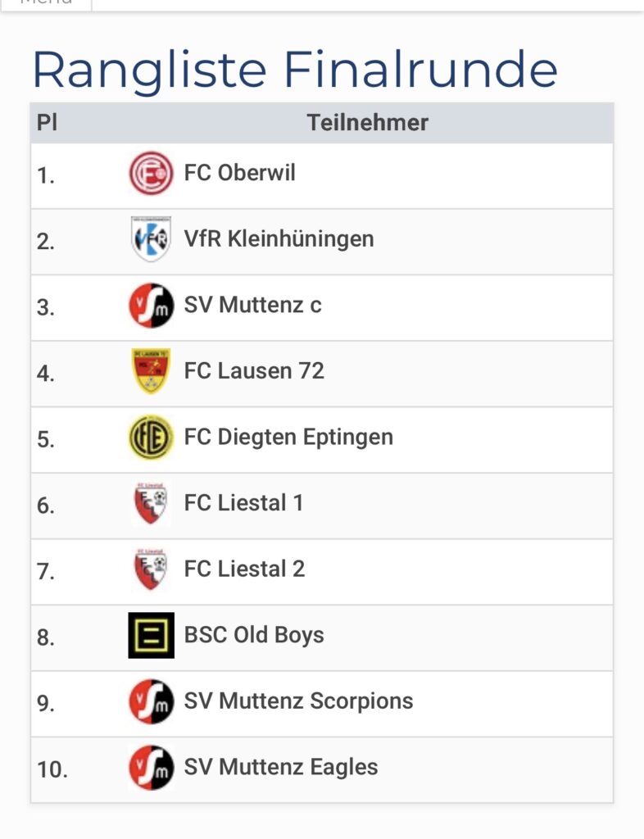Click the FC Oberwil club logo
The width and height of the screenshot is (644, 839).
(152, 174)
